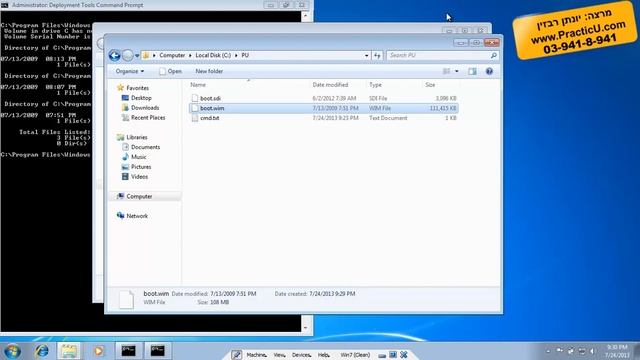This screenshot has height=360, width=640.
Task: Click boot.sdi file icon
Action: coord(195,98)
